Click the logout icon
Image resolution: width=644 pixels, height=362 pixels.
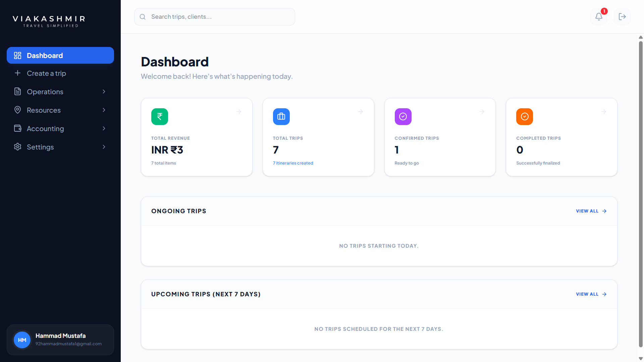pos(622,17)
